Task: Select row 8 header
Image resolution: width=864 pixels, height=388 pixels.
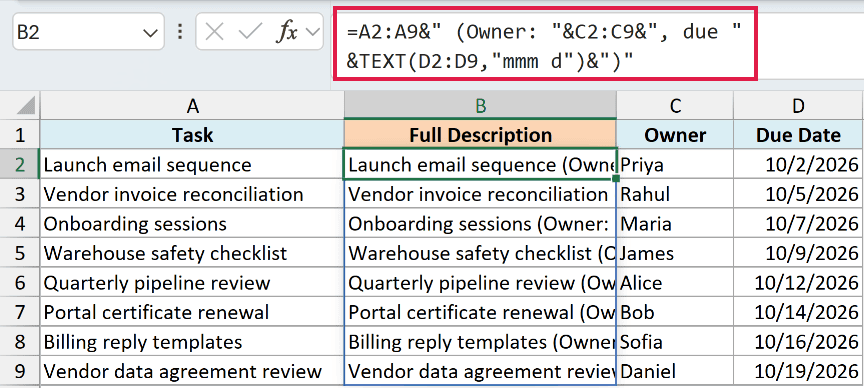Action: click(x=20, y=342)
